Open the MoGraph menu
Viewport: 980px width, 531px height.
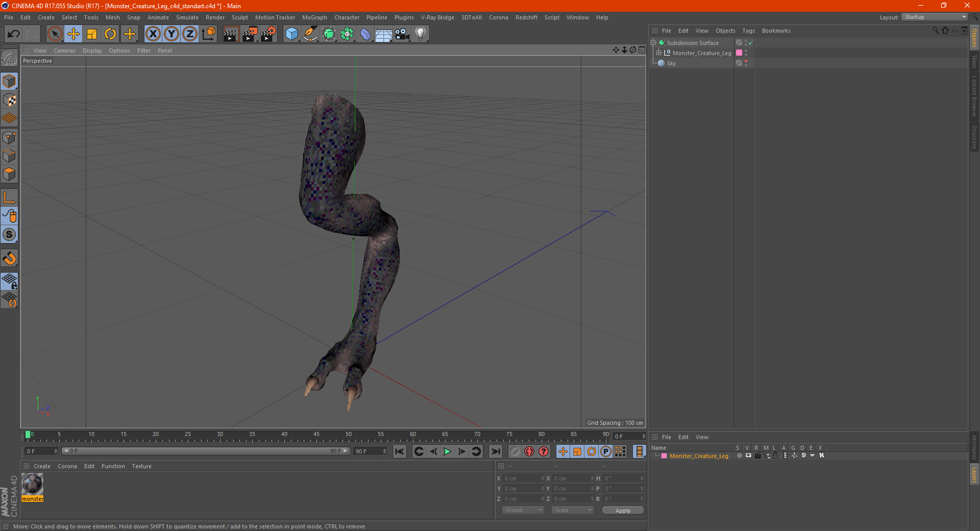pos(314,17)
